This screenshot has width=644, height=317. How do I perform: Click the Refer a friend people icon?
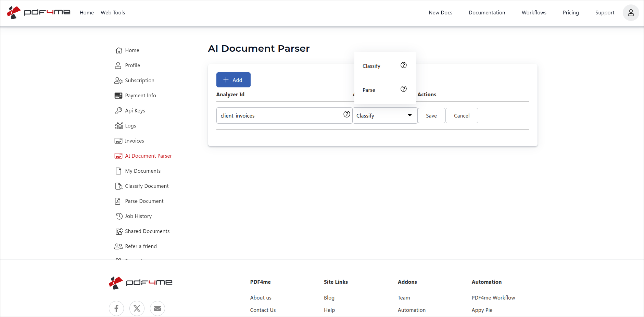(x=118, y=246)
